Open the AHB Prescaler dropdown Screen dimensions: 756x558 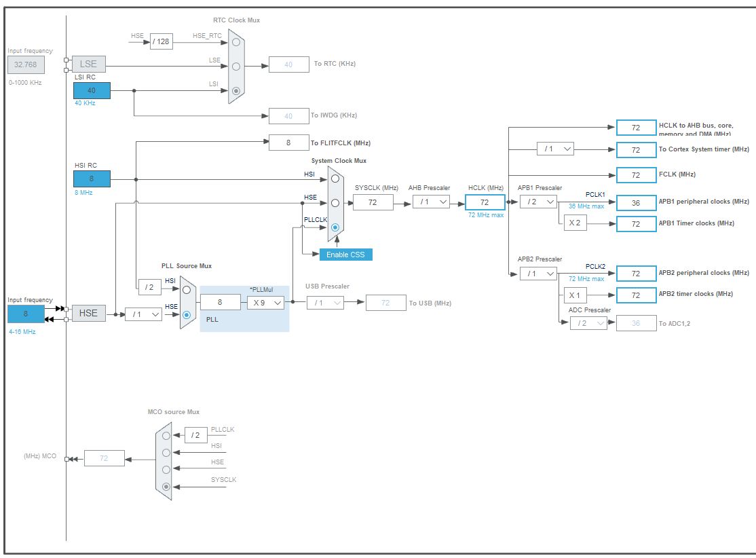(x=431, y=202)
